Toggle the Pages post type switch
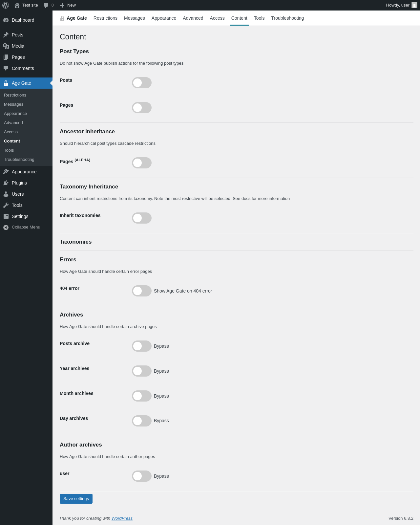The width and height of the screenshot is (420, 525). pos(142,108)
